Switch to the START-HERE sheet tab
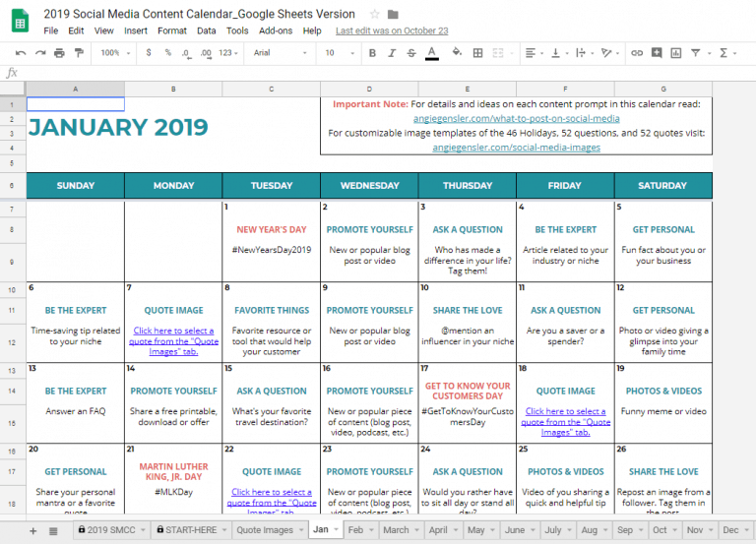This screenshot has height=544, width=756. click(x=191, y=530)
